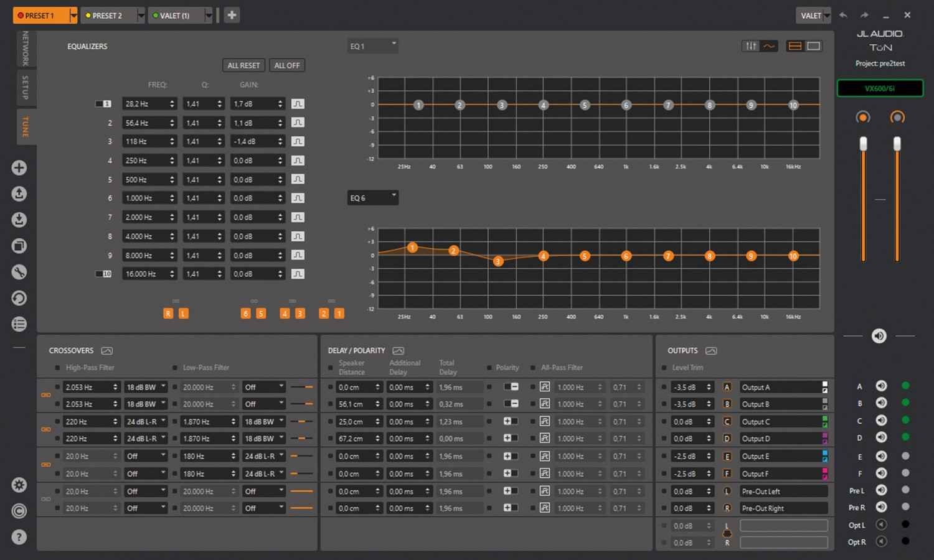Click the ALL OFF button
The width and height of the screenshot is (934, 560).
click(x=286, y=65)
